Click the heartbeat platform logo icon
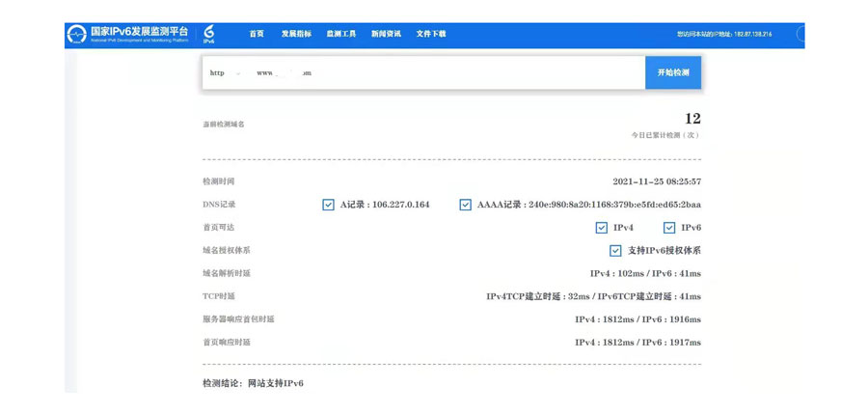 point(77,35)
